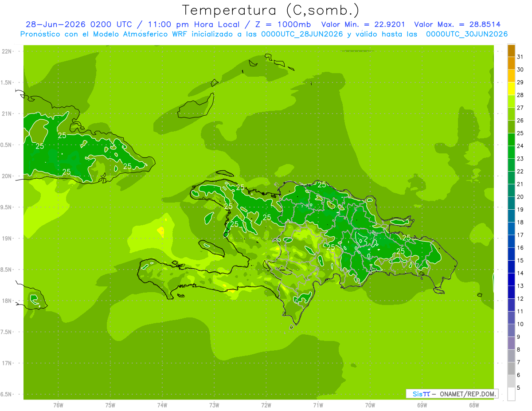
Task: Click the 74W longitude axis label
Action: coord(162,405)
